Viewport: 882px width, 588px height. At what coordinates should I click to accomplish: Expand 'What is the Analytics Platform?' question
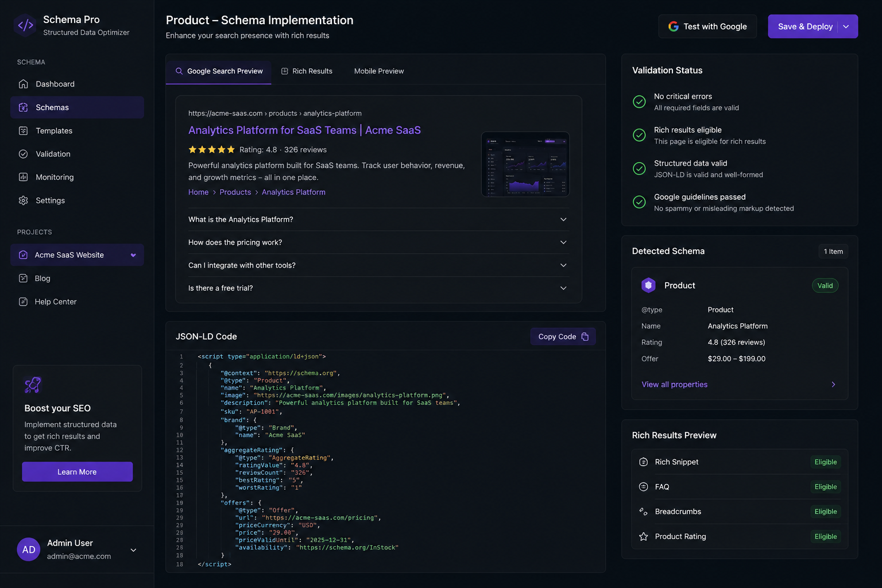378,219
